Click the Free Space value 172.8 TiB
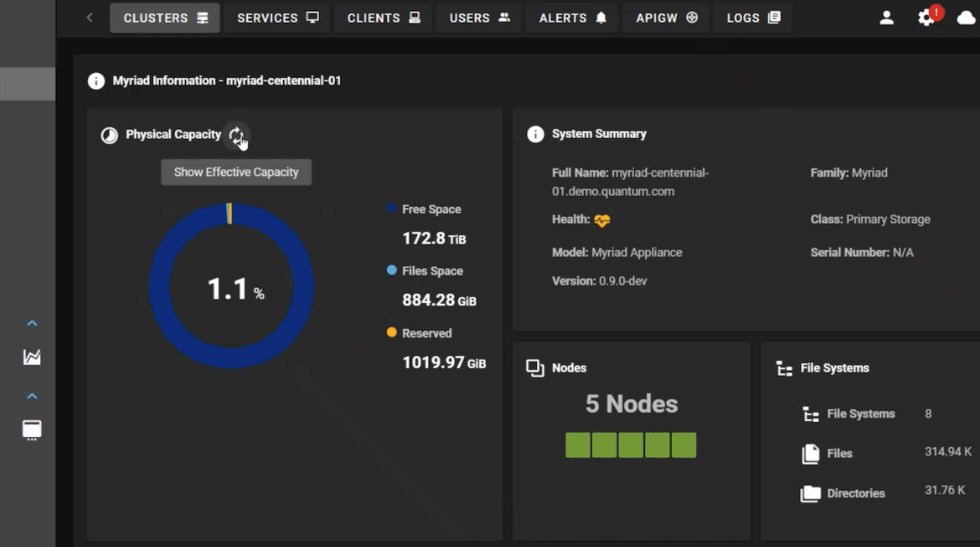This screenshot has height=547, width=980. click(434, 239)
